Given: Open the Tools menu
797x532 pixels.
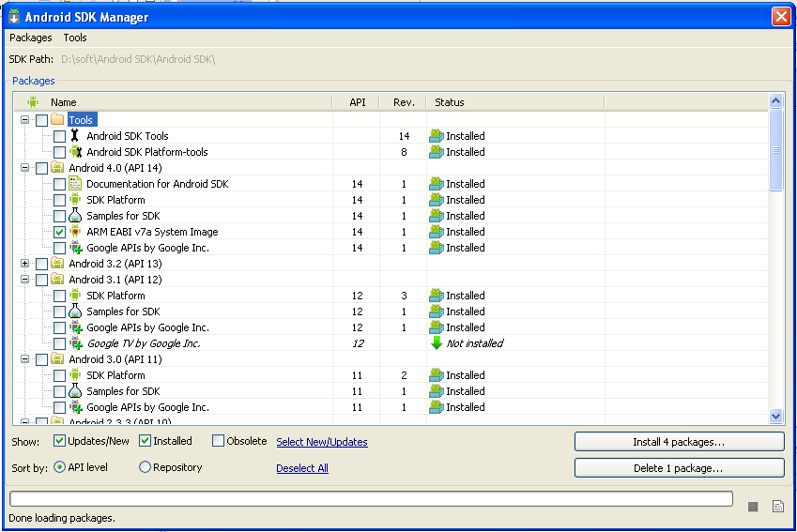Looking at the screenshot, I should (75, 38).
